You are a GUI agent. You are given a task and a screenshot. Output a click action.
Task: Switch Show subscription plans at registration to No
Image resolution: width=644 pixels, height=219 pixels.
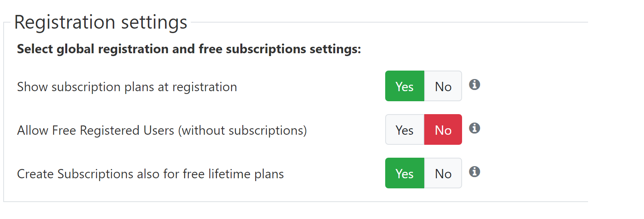[x=443, y=86]
